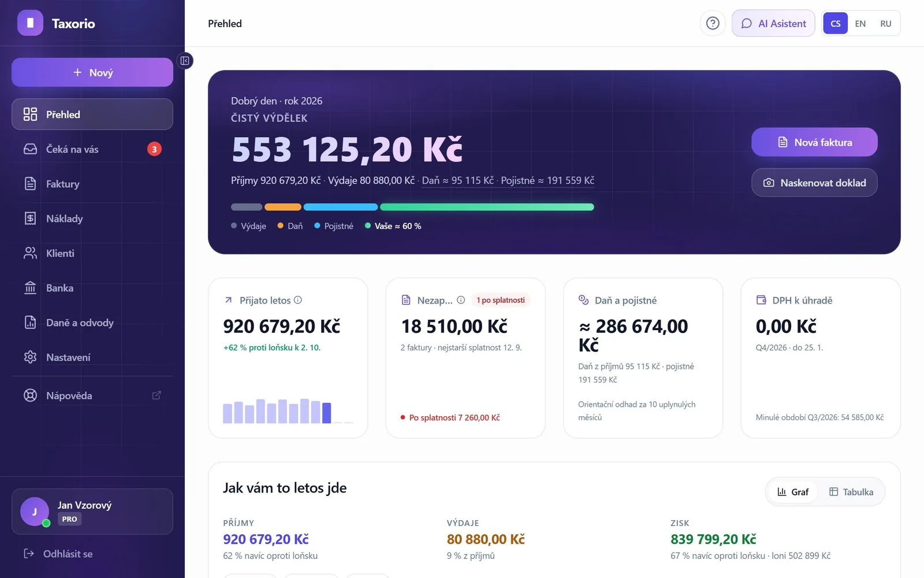
Task: Open Klienti in the sidebar
Action: click(x=92, y=253)
